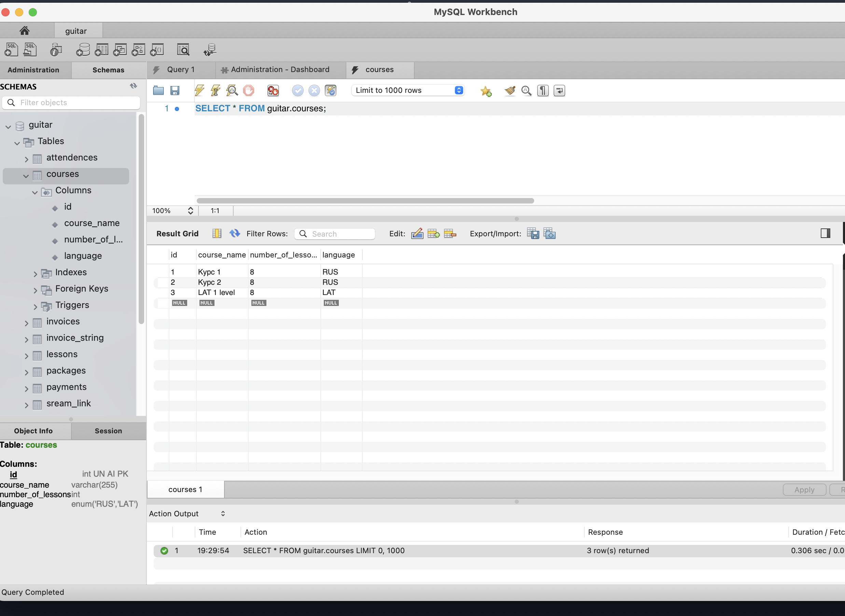Viewport: 845px width, 616px height.
Task: Switch to the Administration - Dashboard tab
Action: tap(280, 69)
